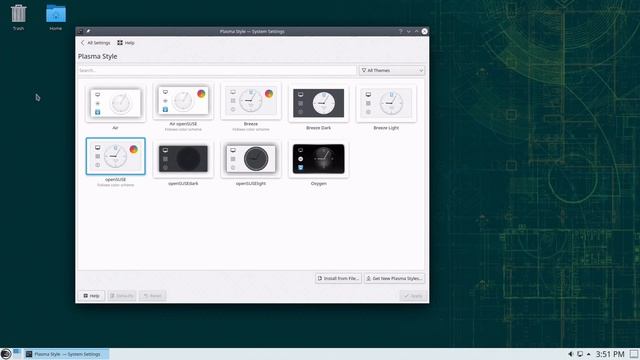The width and height of the screenshot is (640, 360).
Task: Click the Apply button
Action: (413, 296)
